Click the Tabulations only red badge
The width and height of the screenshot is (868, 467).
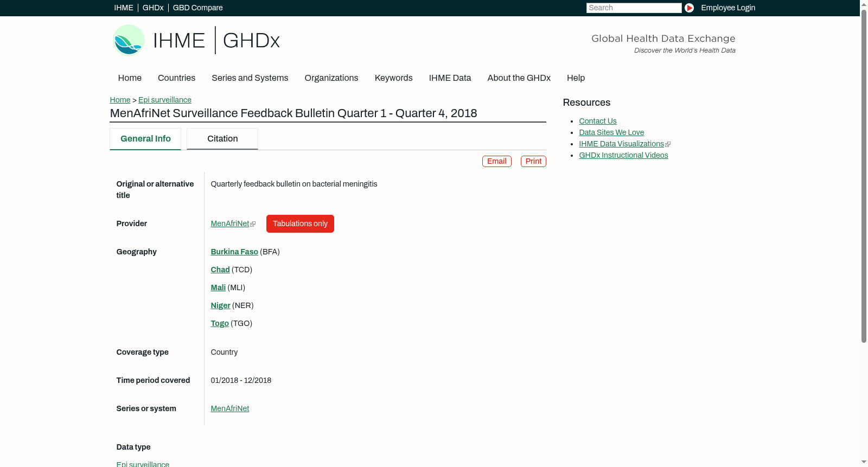pos(300,223)
